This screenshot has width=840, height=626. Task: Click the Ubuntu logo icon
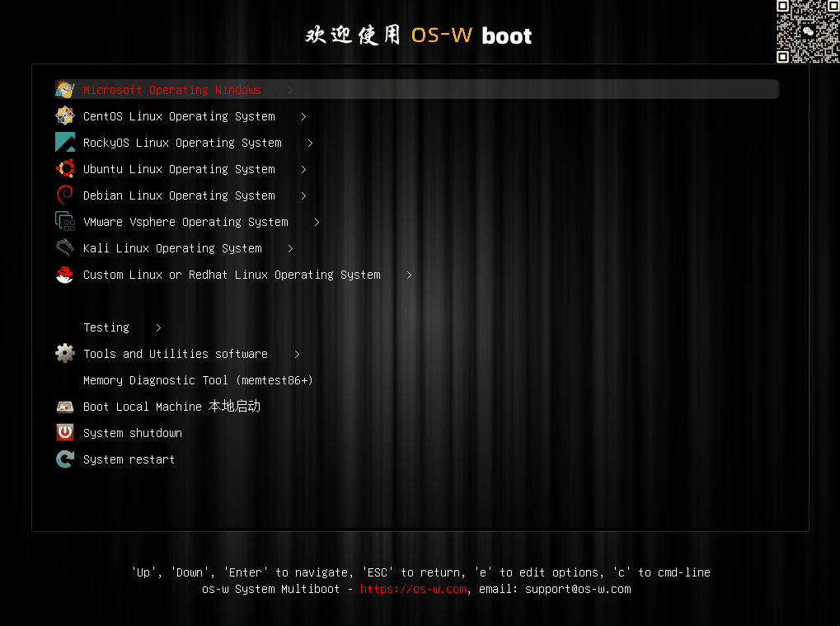pos(65,168)
